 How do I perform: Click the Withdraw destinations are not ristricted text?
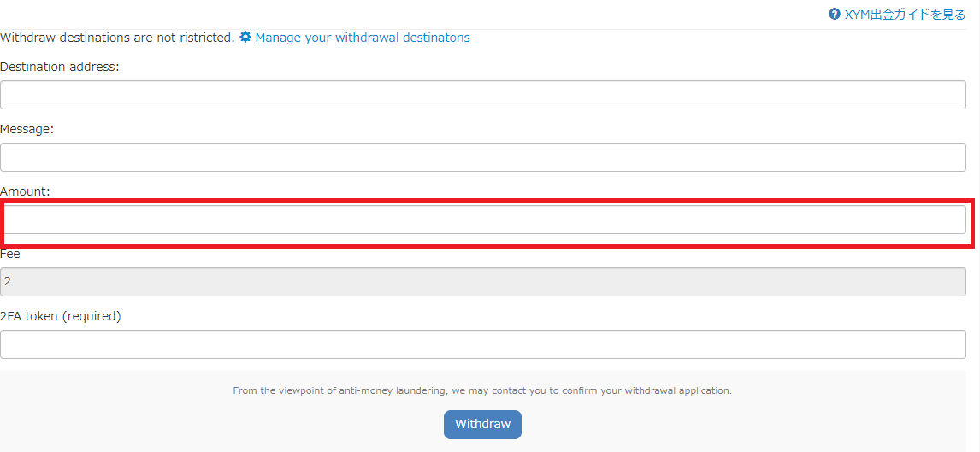click(117, 38)
